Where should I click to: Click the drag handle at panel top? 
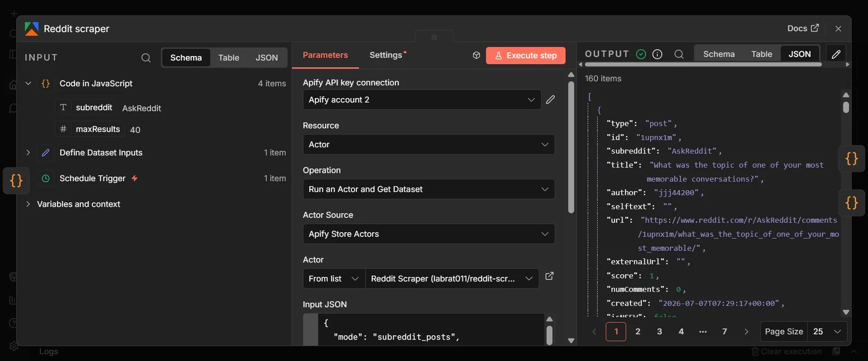coord(434,38)
